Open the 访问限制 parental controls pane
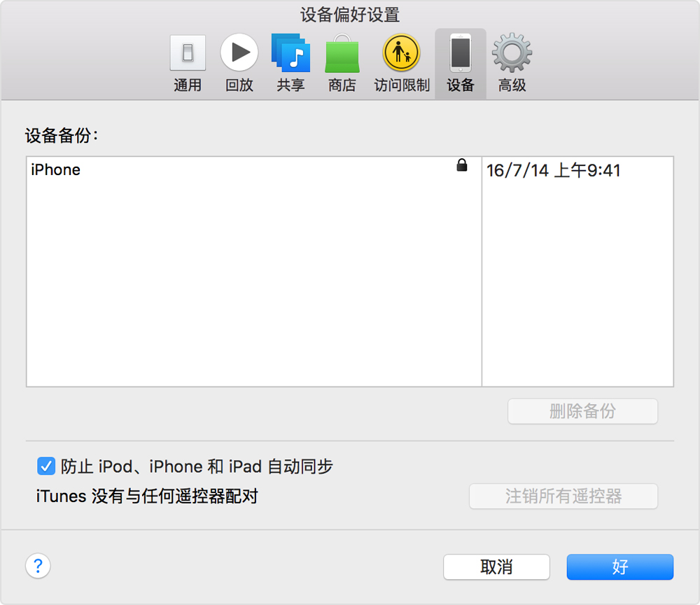This screenshot has width=700, height=605. pos(401,63)
